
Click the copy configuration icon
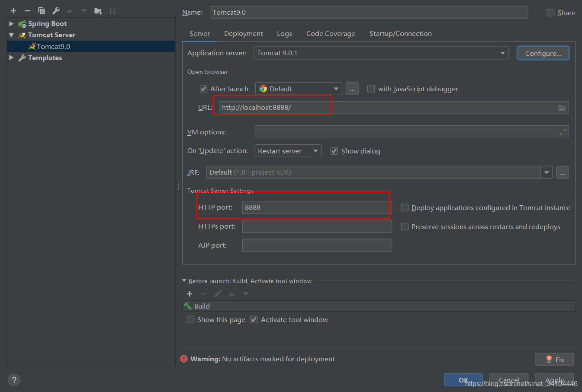click(x=42, y=11)
